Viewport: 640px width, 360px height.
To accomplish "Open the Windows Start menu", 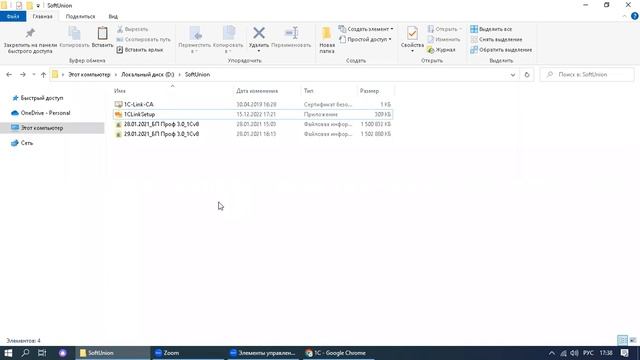I will (x=8, y=353).
